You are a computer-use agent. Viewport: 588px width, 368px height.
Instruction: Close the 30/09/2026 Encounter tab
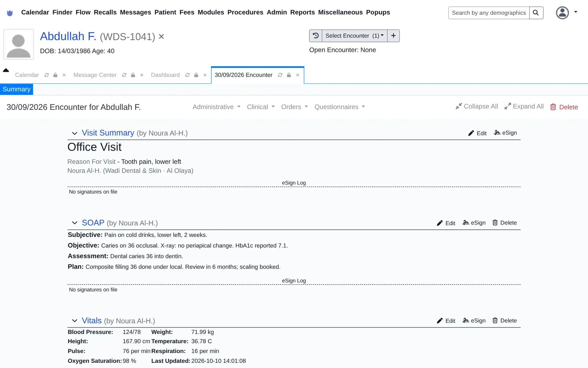tap(298, 75)
